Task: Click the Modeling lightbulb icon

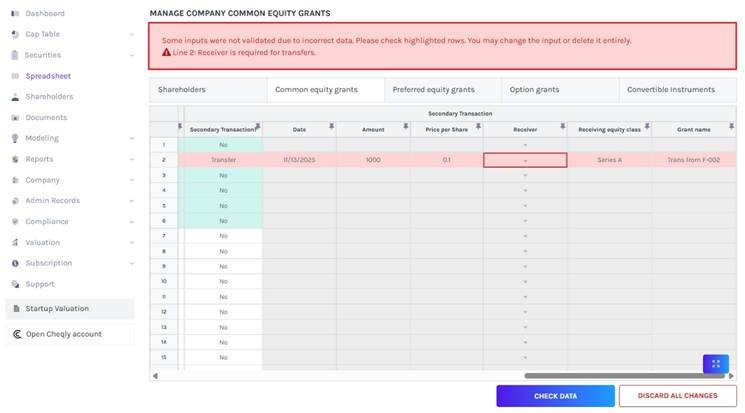Action: coord(15,138)
